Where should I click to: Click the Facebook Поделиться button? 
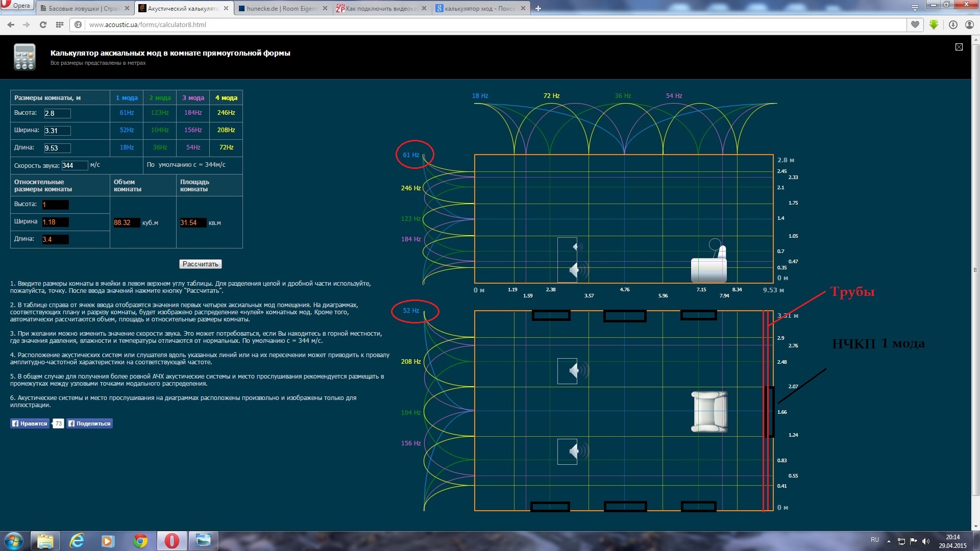click(x=89, y=423)
